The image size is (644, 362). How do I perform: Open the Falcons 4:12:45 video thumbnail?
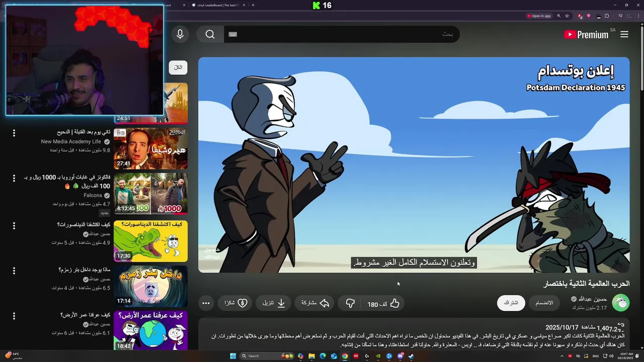pyautogui.click(x=150, y=194)
